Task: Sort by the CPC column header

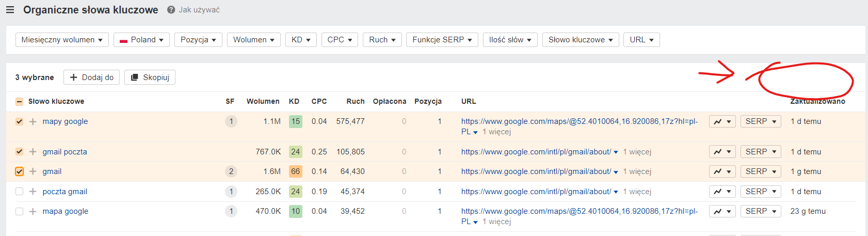Action: click(319, 102)
